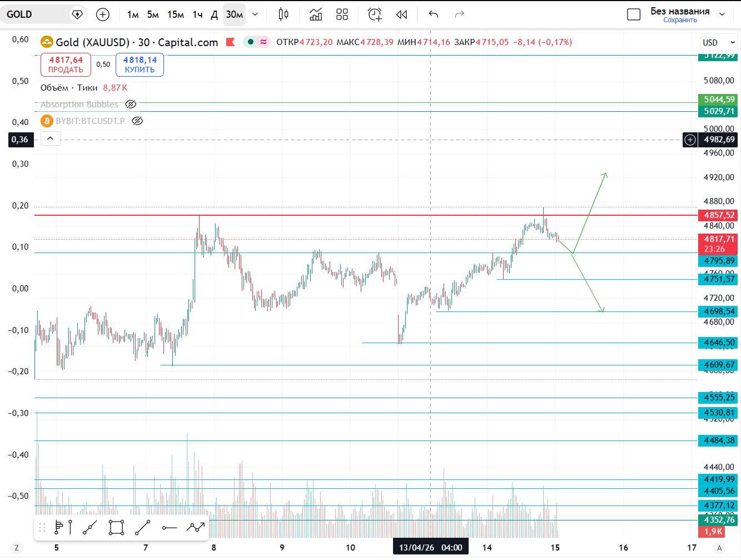
Task: Collapse the indicator legend with the chevron
Action: [x=50, y=138]
